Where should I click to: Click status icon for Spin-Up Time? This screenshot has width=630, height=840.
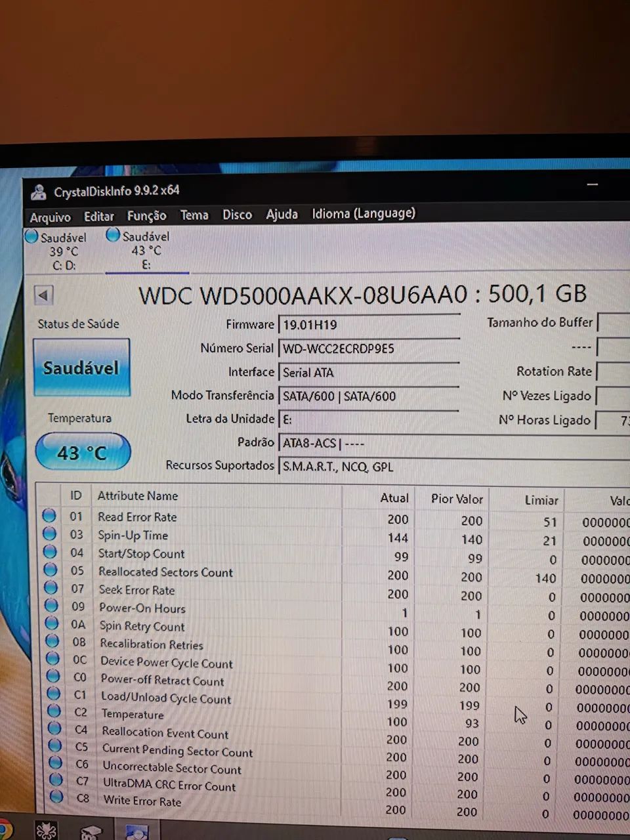coord(50,534)
